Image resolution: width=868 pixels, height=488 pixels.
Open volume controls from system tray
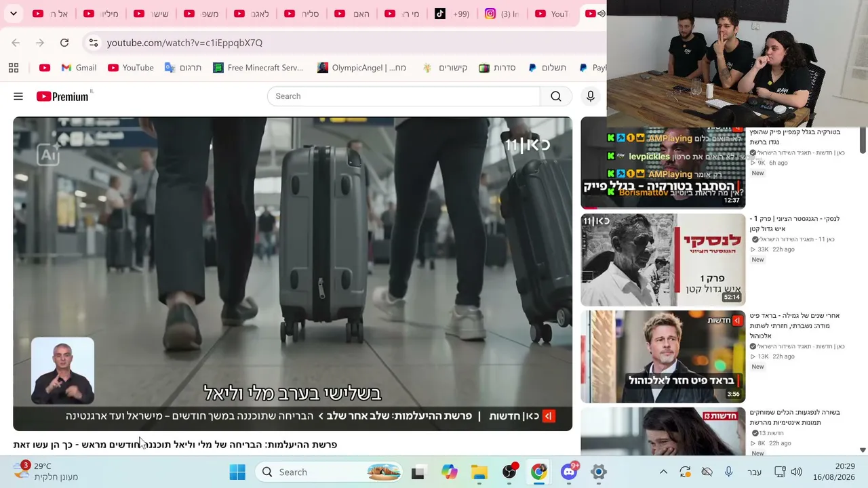pyautogui.click(x=796, y=472)
